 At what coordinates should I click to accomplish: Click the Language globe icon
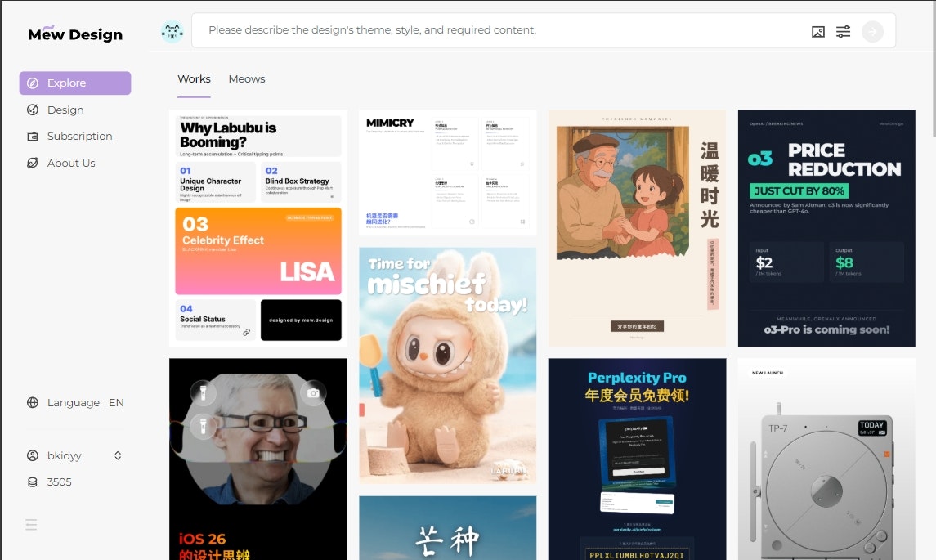pos(33,402)
